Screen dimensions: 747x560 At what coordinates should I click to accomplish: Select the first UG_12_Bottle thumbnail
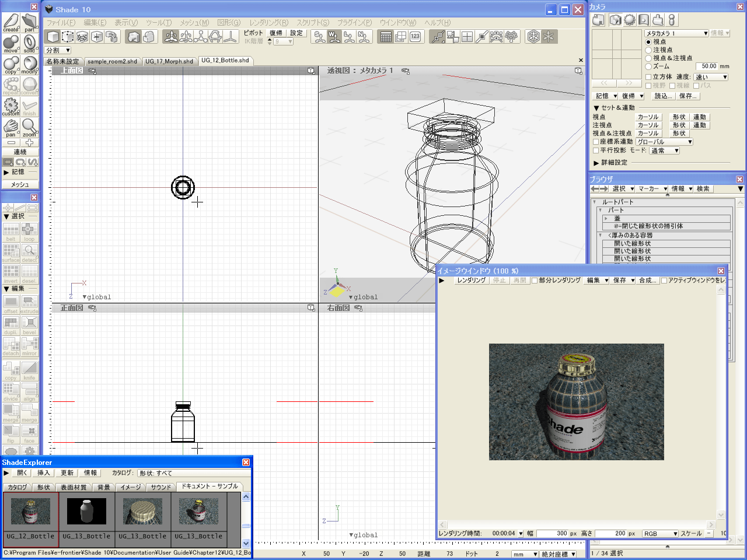[x=31, y=519]
